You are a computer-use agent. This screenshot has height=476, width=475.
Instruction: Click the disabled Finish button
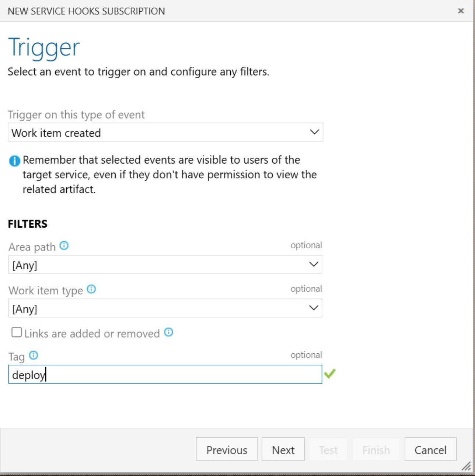click(x=376, y=449)
